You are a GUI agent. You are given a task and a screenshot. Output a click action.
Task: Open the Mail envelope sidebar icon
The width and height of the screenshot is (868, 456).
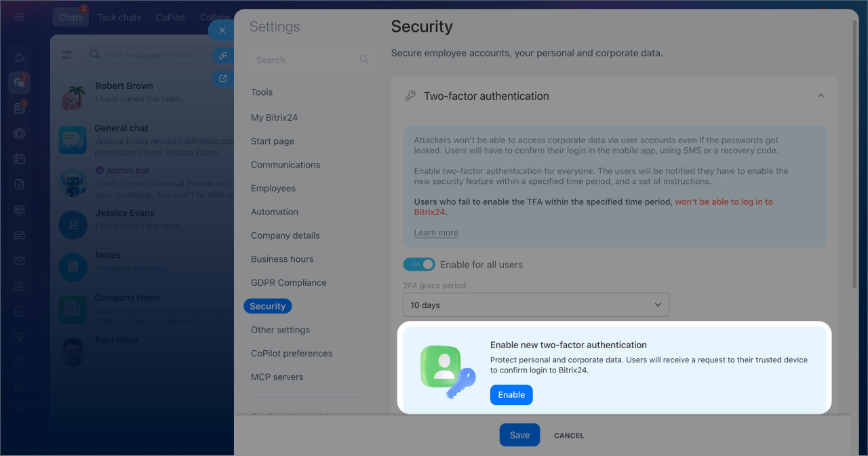(19, 261)
